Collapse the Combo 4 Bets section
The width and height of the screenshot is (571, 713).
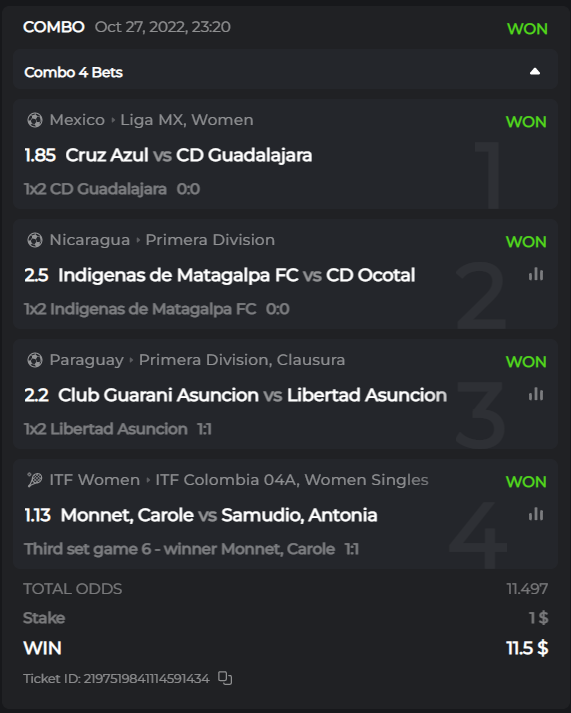pos(535,71)
